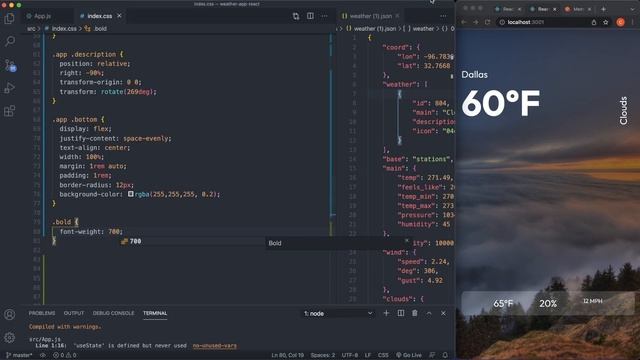Open the Extensions view
Viewport: 640px width, 360px height.
(x=9, y=111)
